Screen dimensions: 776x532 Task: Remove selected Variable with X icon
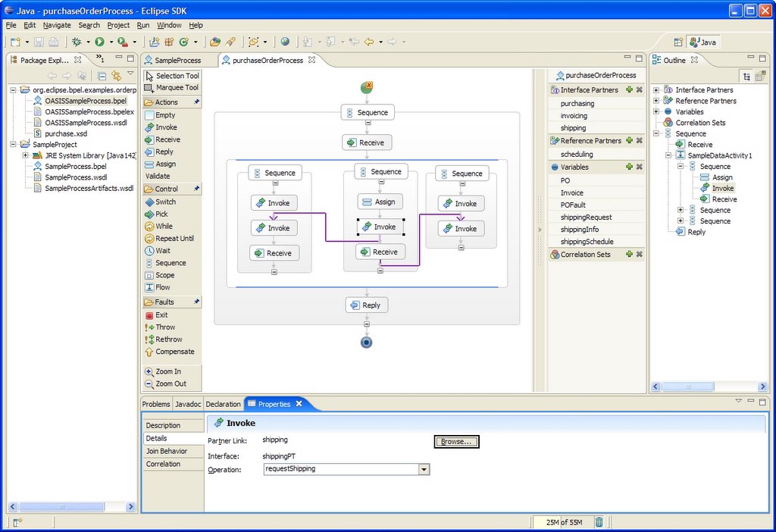640,167
